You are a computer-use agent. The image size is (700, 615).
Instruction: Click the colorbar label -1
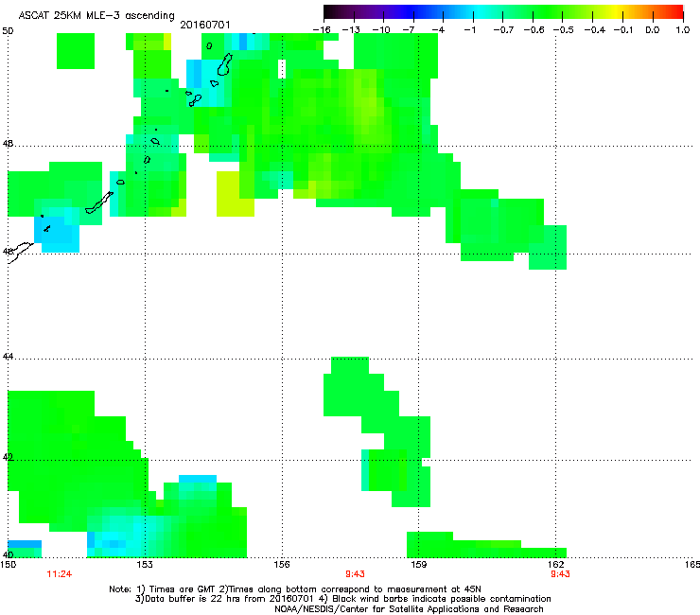coord(469,30)
